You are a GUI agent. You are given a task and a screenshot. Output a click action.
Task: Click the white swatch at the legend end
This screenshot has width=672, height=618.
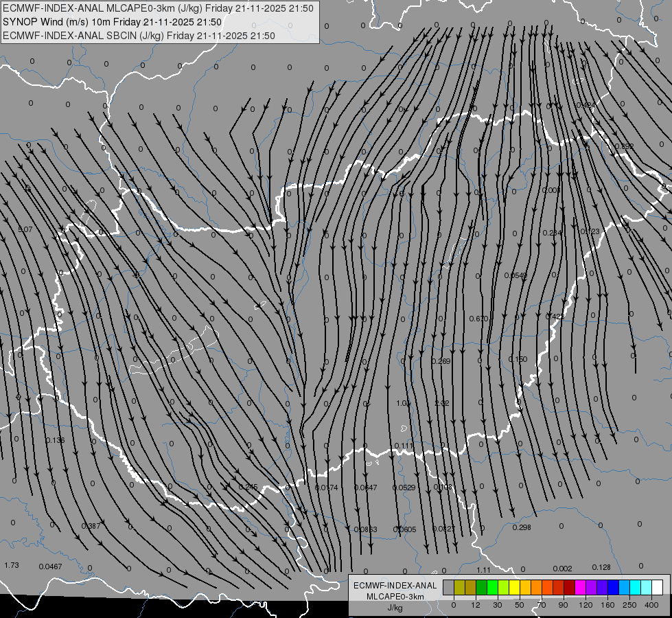pyautogui.click(x=658, y=587)
